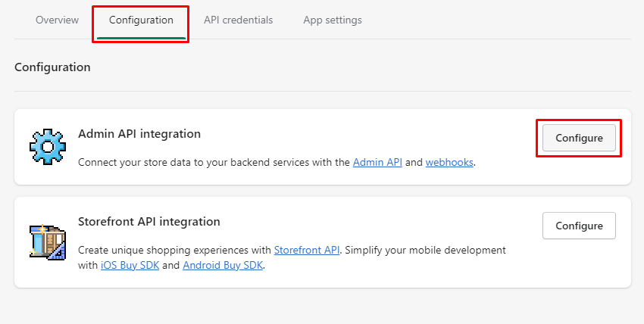Visit the iOS Buy SDK link
Screen dimensions: 644x324
130,265
